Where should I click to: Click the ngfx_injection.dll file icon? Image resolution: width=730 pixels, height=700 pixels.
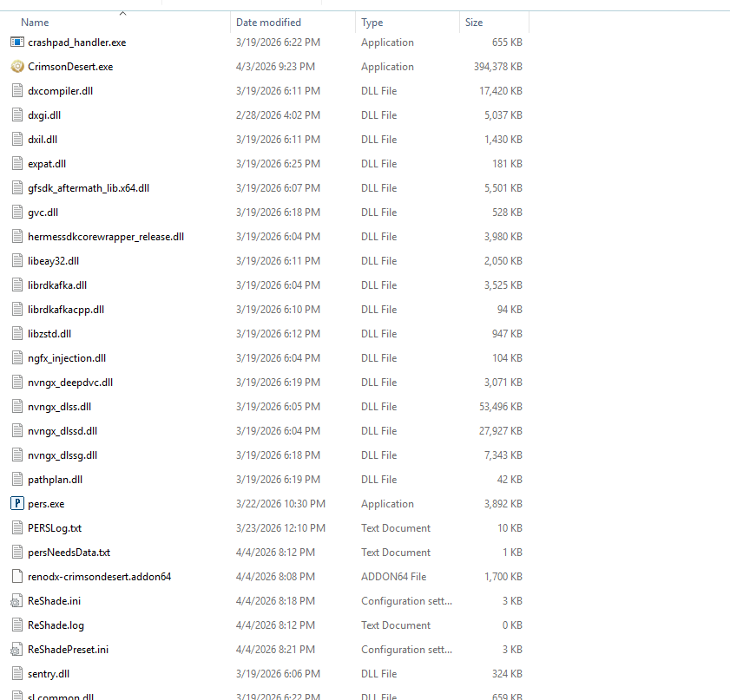coord(17,357)
